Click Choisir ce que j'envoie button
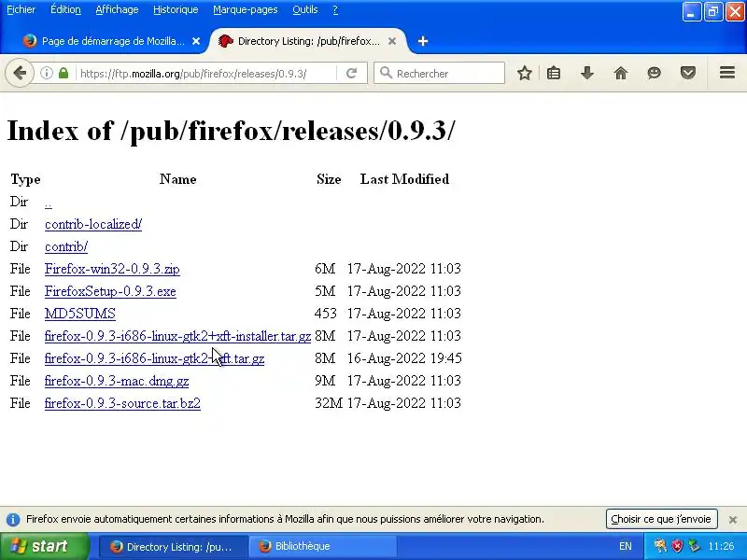The image size is (747, 560). coord(661,519)
